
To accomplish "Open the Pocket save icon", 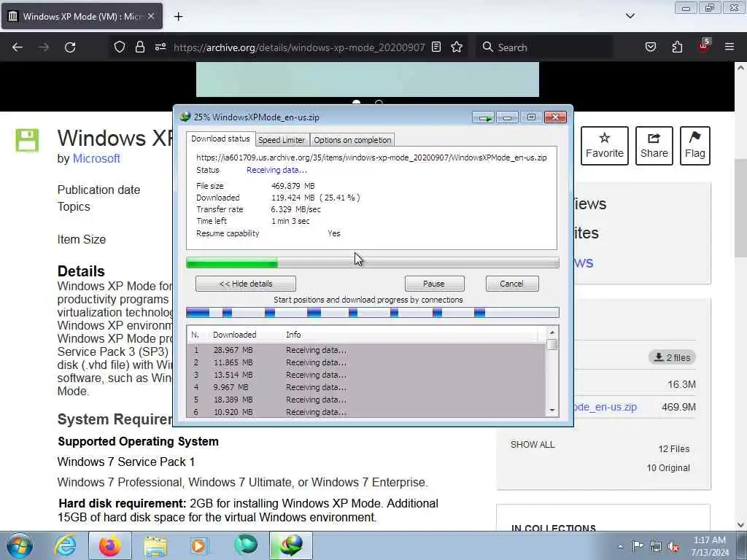I will click(x=650, y=47).
